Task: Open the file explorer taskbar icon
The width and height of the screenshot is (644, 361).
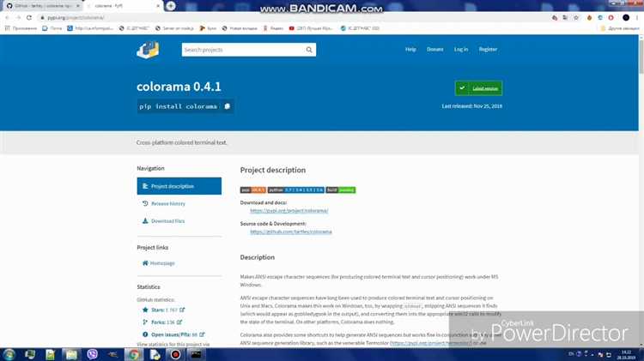Action: (71, 354)
